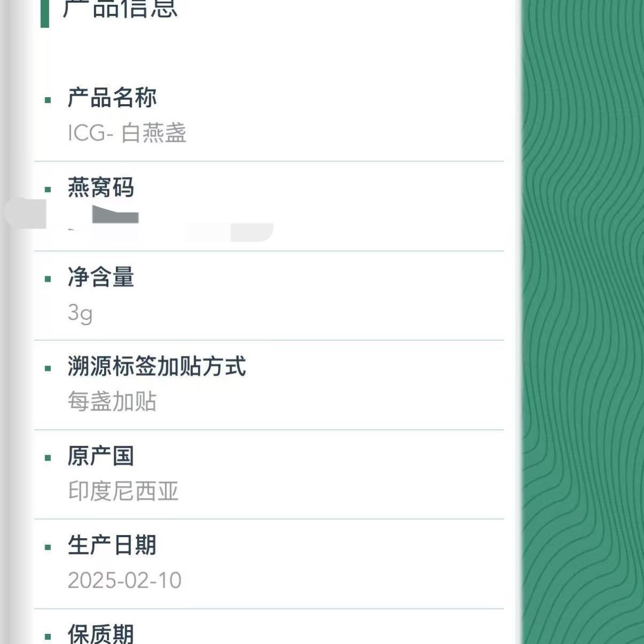Image resolution: width=644 pixels, height=644 pixels.
Task: Select the 燕窝码 label
Action: (x=101, y=188)
